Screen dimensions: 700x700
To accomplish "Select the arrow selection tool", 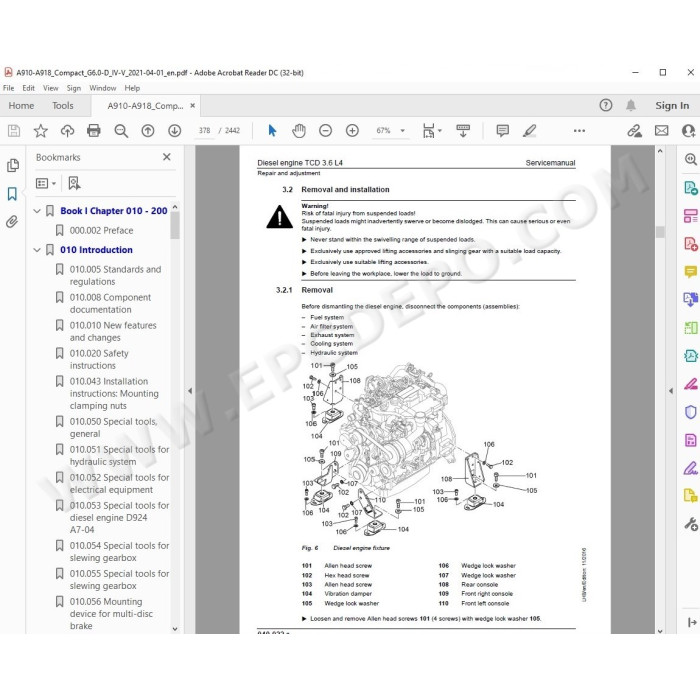I will (272, 131).
